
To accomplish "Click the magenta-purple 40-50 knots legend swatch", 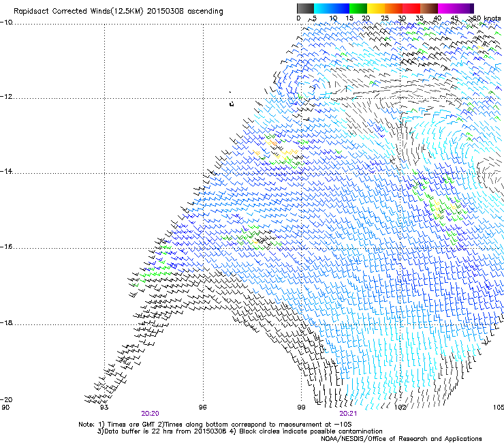I will click(456, 8).
